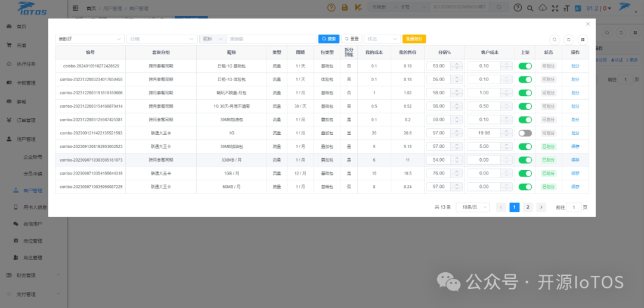644x308 pixels.
Task: Click the orange help question-mark icon
Action: (x=332, y=7)
